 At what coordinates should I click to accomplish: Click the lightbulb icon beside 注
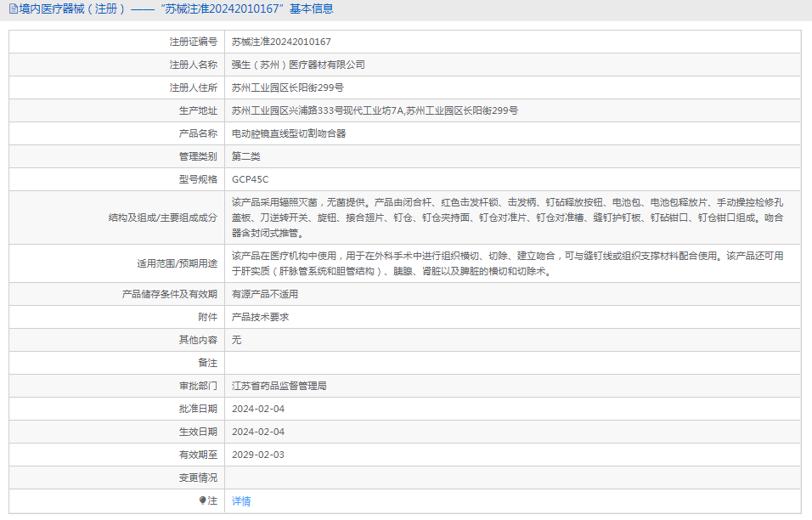202,500
